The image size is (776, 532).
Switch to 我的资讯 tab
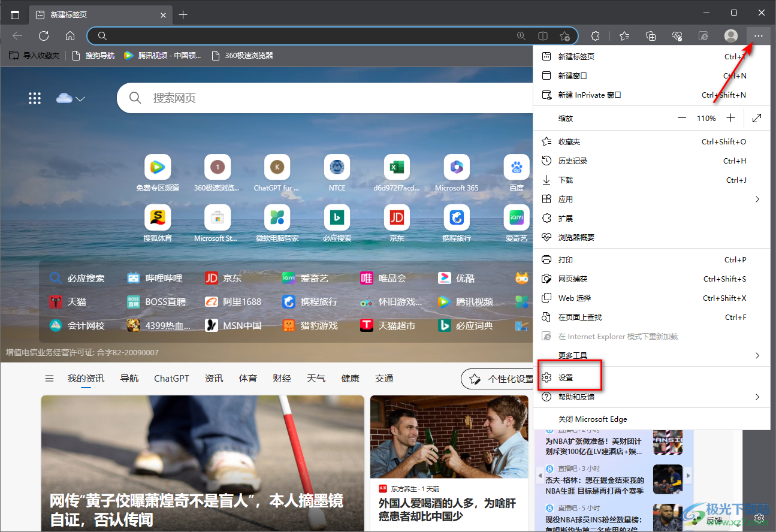pyautogui.click(x=86, y=379)
